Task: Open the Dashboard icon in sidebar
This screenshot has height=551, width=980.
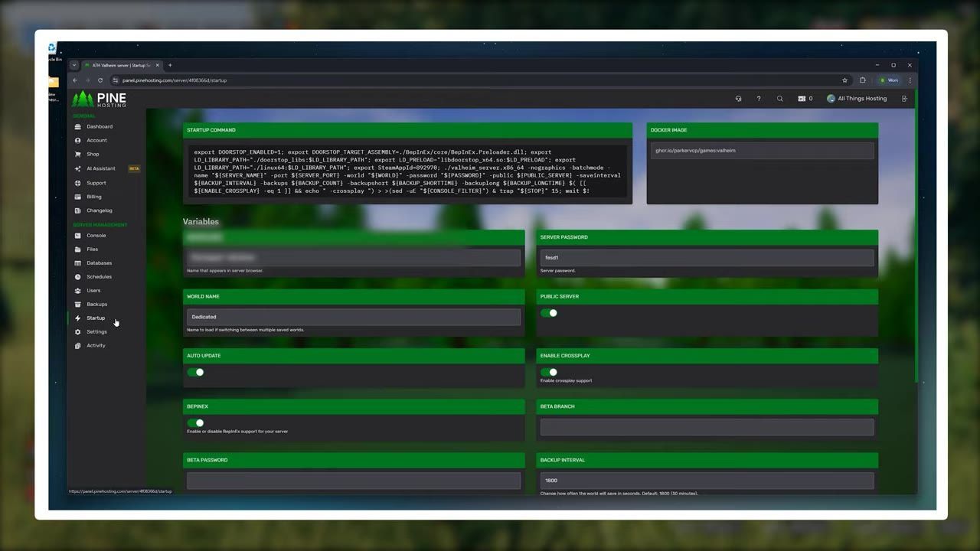Action: tap(78, 126)
